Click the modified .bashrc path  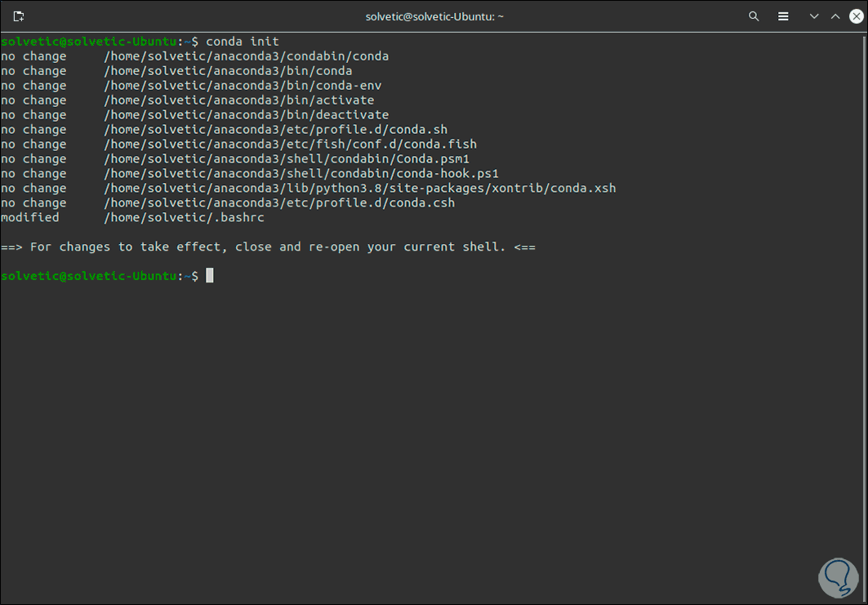point(184,218)
